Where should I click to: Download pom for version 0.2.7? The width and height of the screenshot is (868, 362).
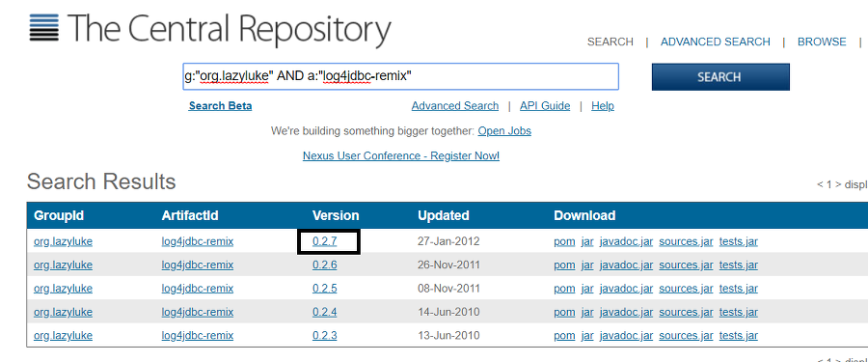(564, 241)
